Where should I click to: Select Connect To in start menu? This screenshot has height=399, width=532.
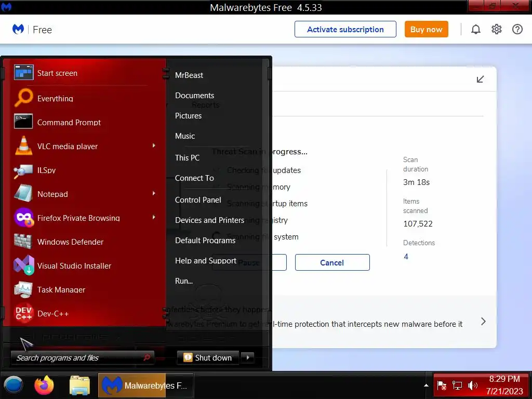click(x=194, y=178)
